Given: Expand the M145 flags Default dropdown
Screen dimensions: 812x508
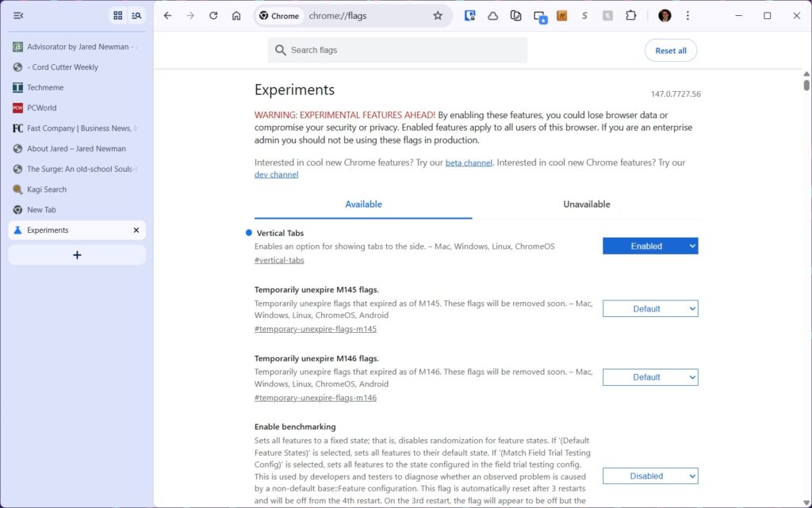Looking at the screenshot, I should [x=650, y=309].
